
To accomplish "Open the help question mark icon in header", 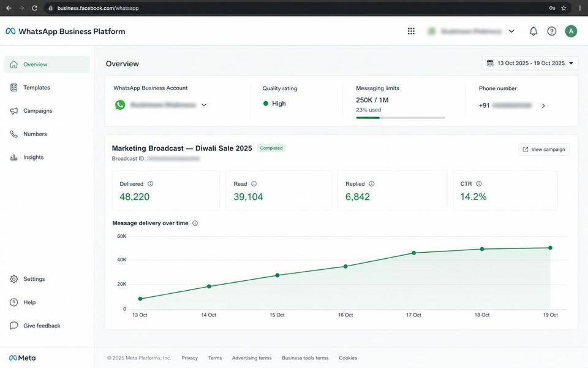I will (552, 31).
